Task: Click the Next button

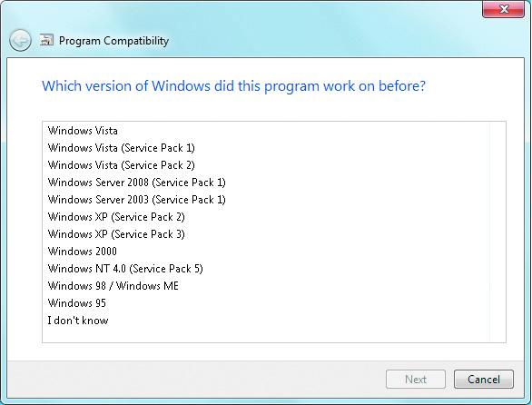Action: 416,380
